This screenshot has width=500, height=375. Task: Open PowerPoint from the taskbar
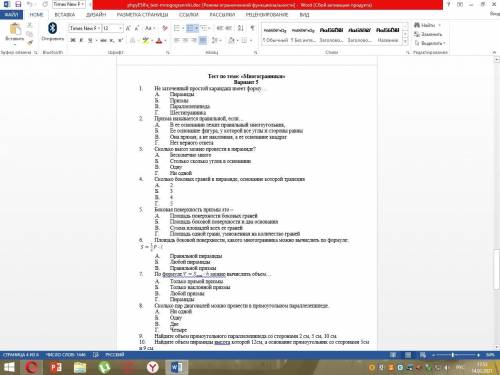coord(56,367)
